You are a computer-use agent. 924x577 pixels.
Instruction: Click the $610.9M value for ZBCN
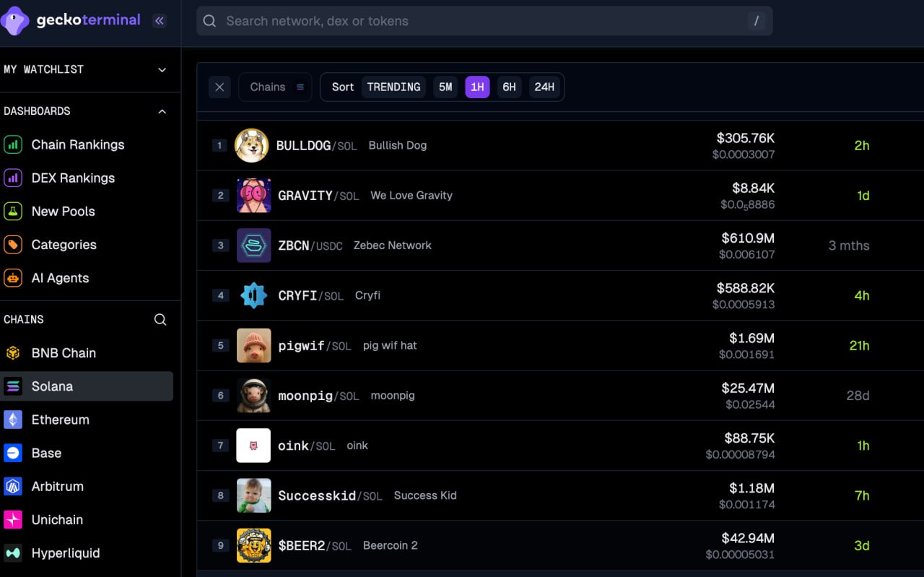(x=748, y=238)
